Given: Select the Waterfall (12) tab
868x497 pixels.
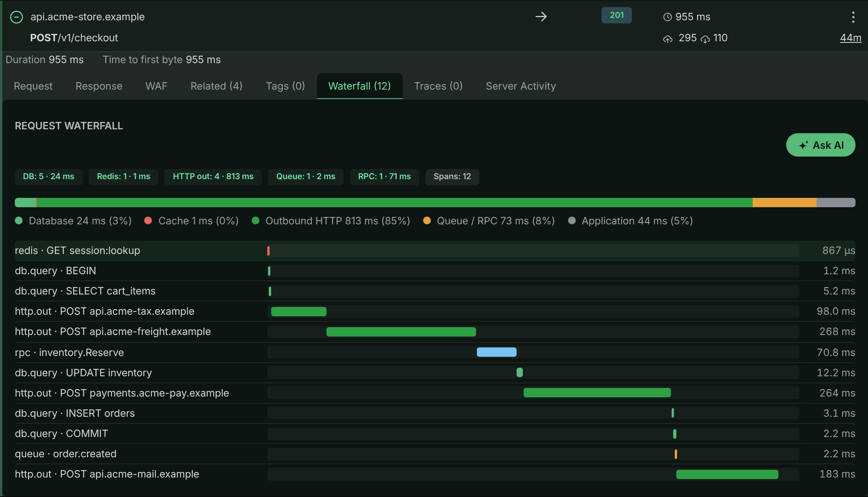Looking at the screenshot, I should coord(360,86).
